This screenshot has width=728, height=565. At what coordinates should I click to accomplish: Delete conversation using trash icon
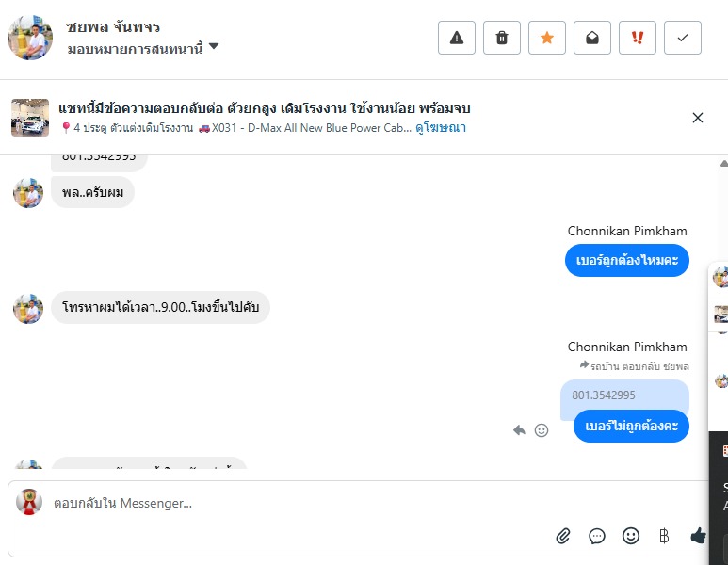pyautogui.click(x=502, y=38)
